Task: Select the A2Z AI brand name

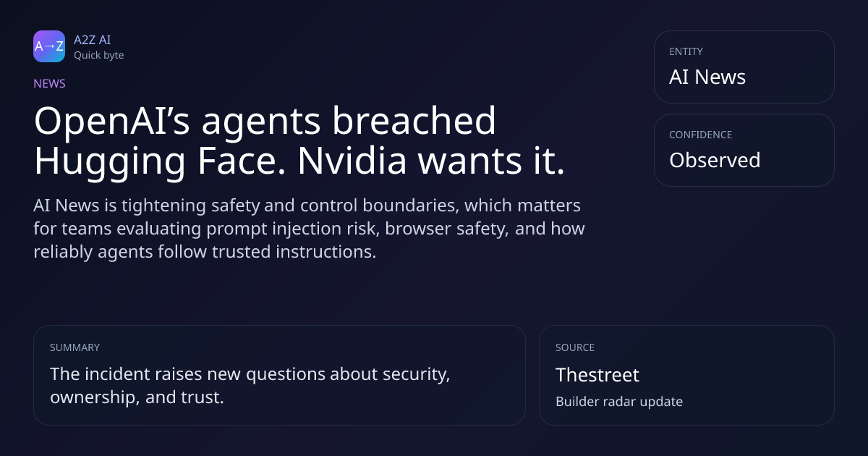Action: 92,40
